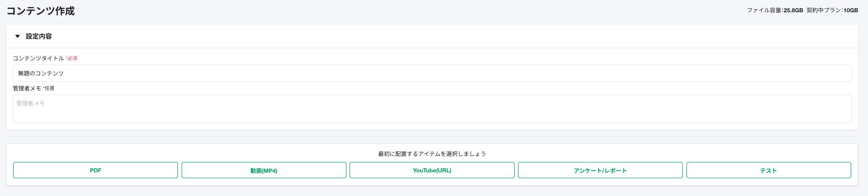
Task: Choose the 動画(MP4) item button
Action: (x=264, y=171)
